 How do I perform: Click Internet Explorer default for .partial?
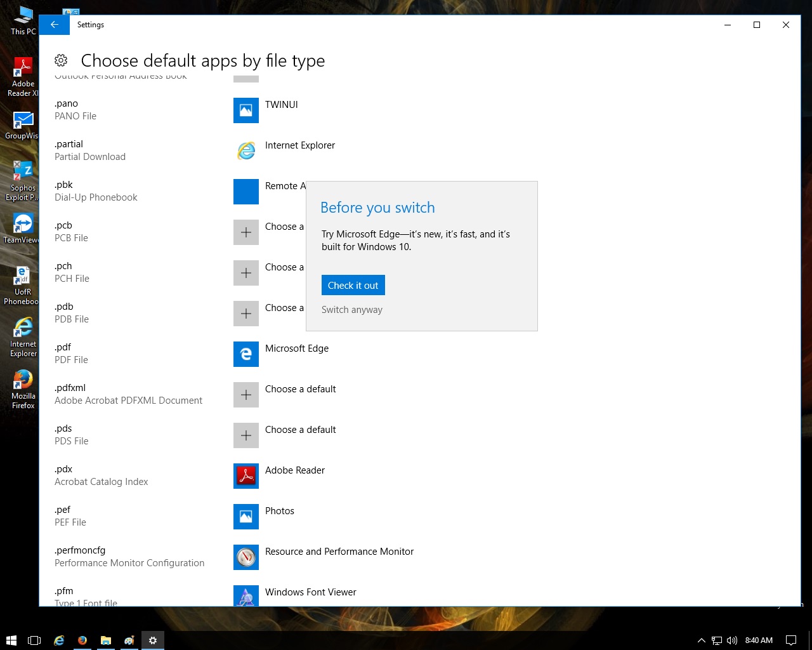tap(300, 145)
